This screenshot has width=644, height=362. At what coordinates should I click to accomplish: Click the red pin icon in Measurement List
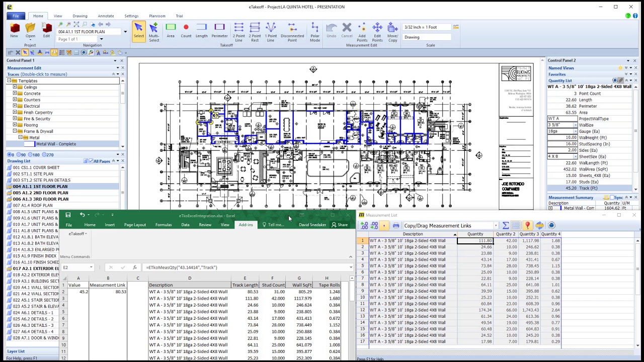pyautogui.click(x=527, y=226)
